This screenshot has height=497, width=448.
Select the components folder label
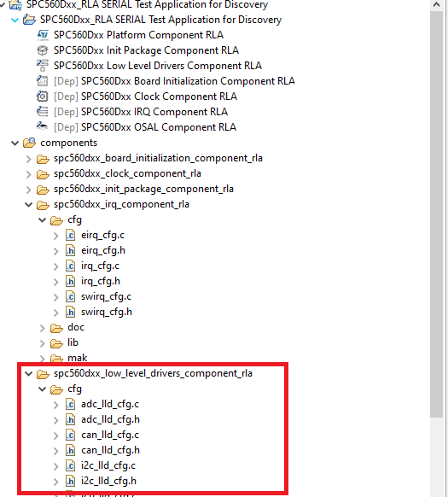pos(69,143)
